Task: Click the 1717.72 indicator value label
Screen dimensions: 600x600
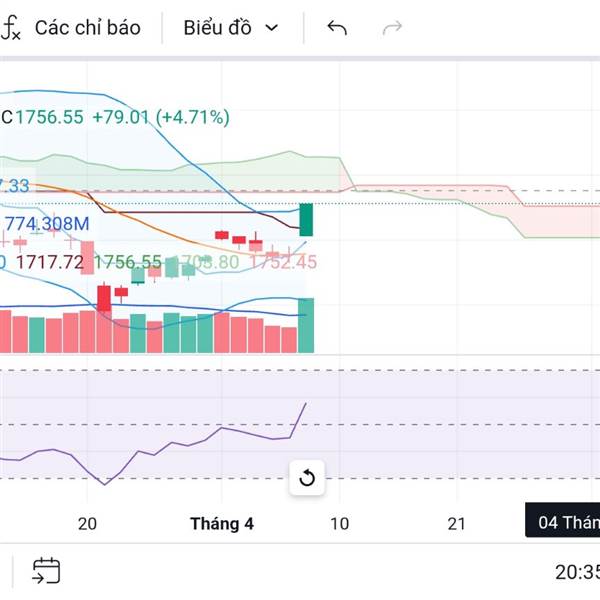Action: click(51, 262)
